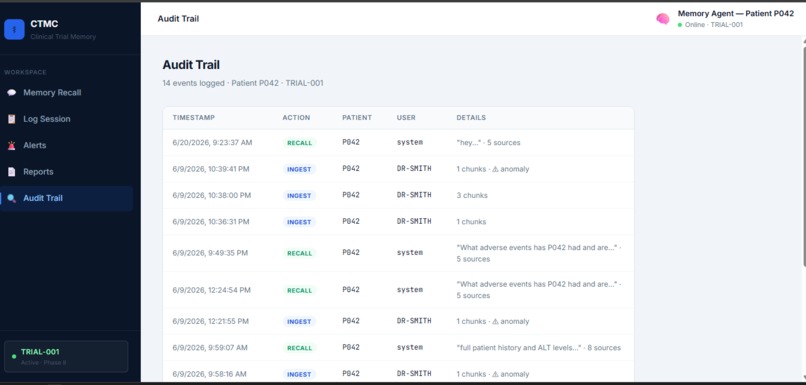Click timestamp 6/9/2026, 10:39:41 PM
This screenshot has width=806, height=385.
point(211,169)
